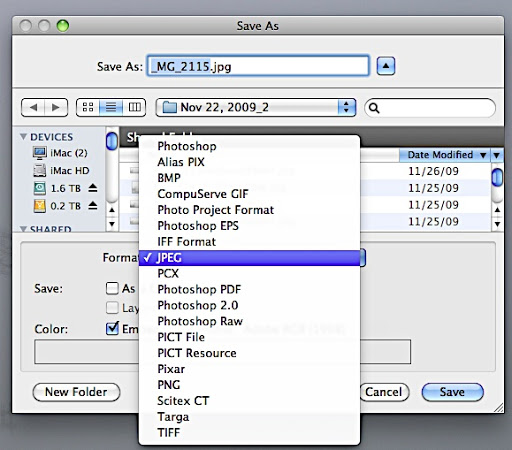
Task: Collapse the dialog with the arrow button
Action: point(386,66)
